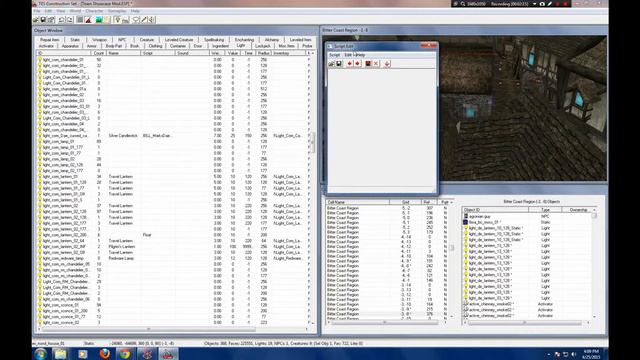This screenshot has height=360, width=640.
Task: Switch to the Creature tab
Action: pyautogui.click(x=147, y=40)
